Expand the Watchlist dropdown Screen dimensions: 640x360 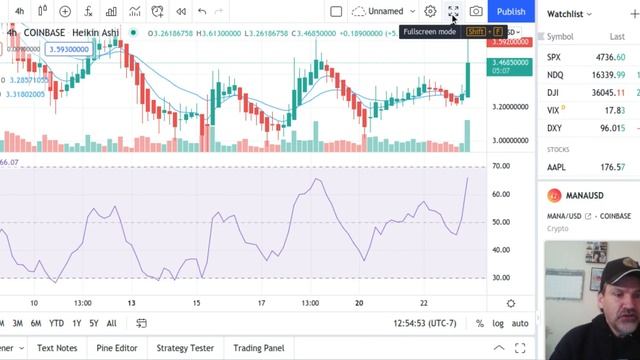[x=569, y=14]
